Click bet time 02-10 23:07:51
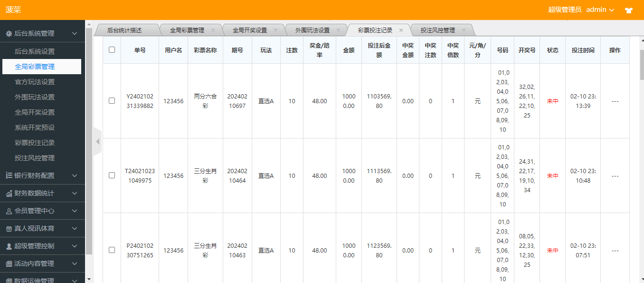 (x=583, y=250)
